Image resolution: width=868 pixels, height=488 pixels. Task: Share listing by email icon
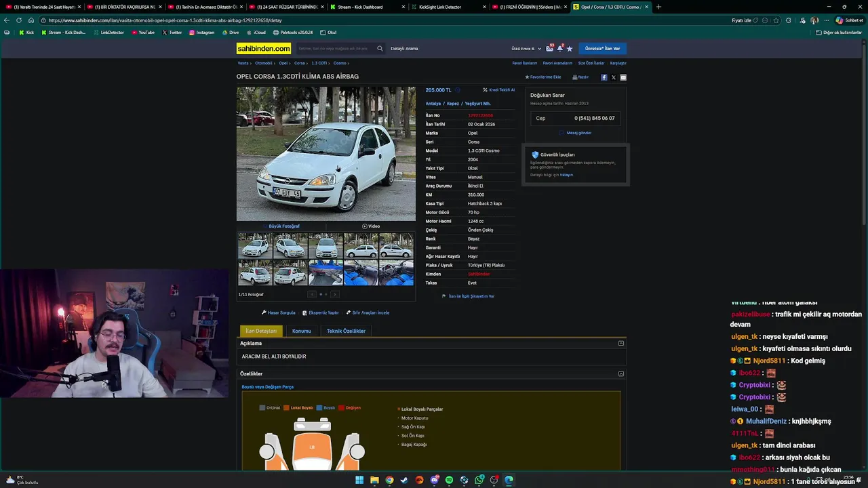click(623, 77)
